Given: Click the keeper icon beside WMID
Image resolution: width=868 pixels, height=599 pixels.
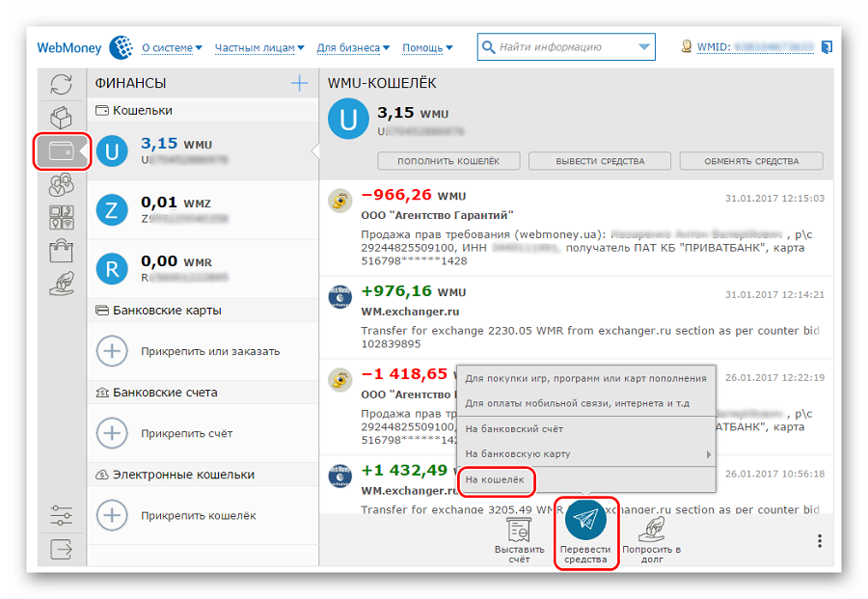Looking at the screenshot, I should click(x=687, y=46).
